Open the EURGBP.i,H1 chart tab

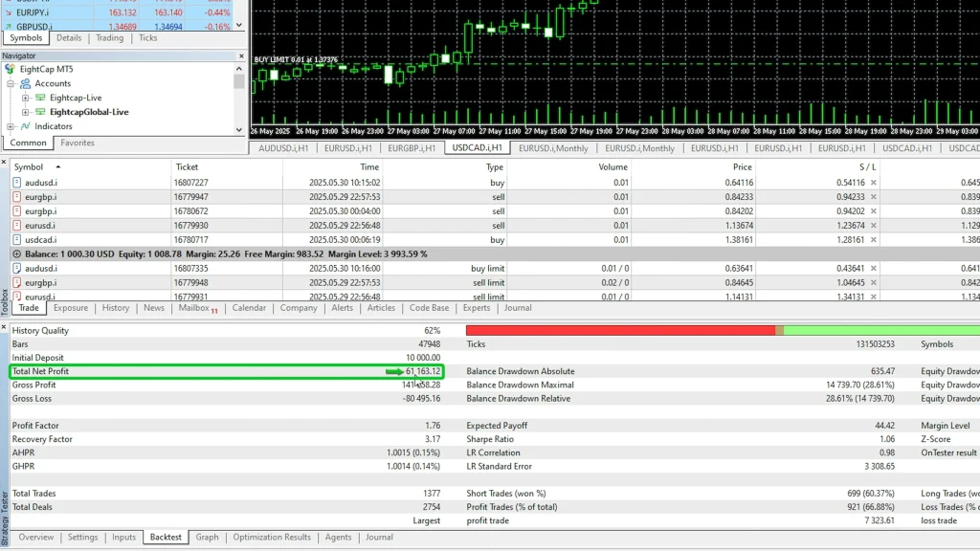[412, 148]
